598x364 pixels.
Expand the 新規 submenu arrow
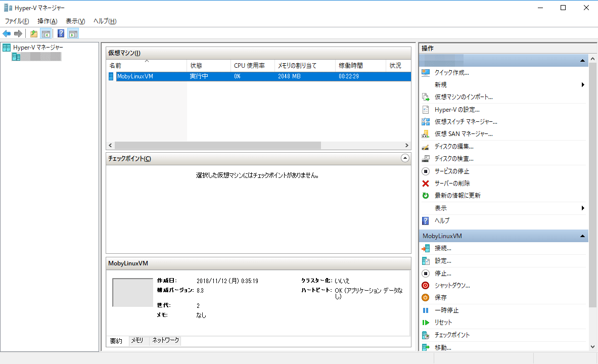(x=583, y=85)
